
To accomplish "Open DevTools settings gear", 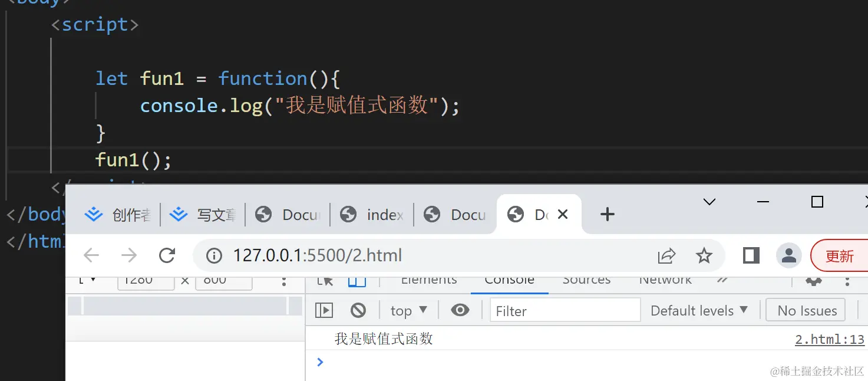I will [814, 281].
